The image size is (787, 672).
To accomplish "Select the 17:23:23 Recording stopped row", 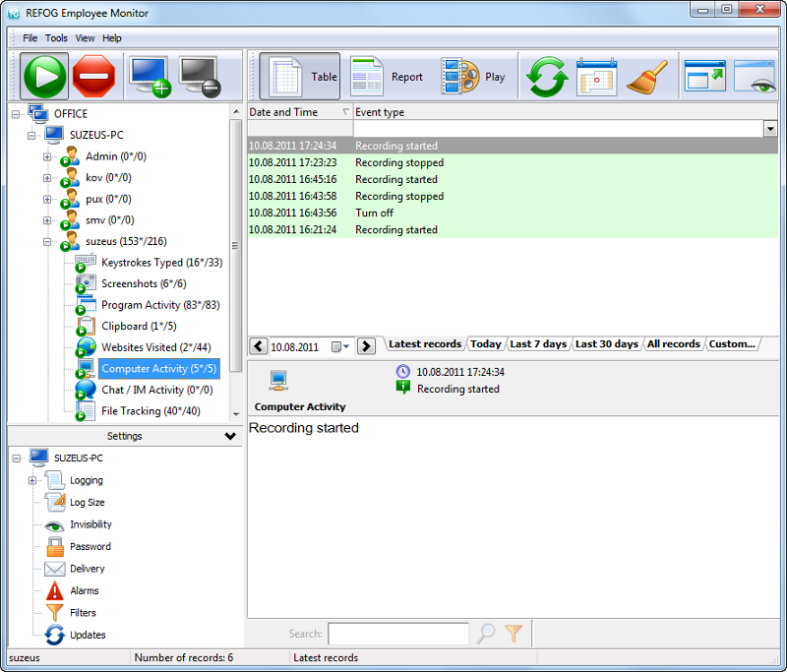I will [513, 162].
